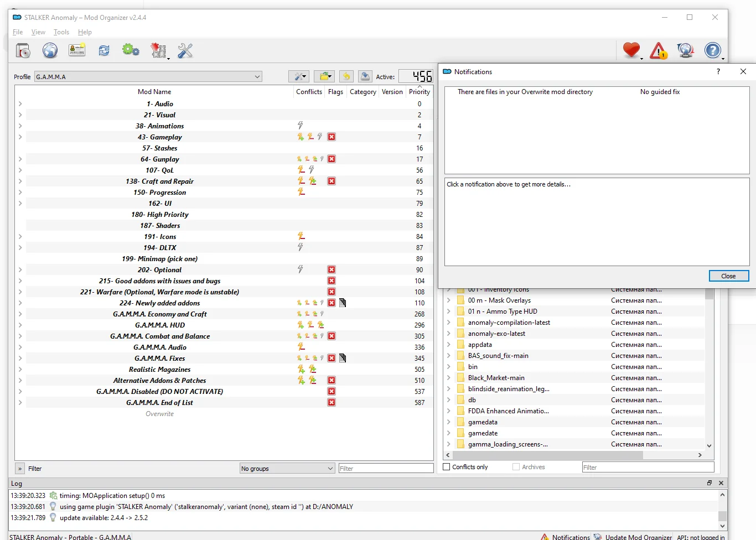The width and height of the screenshot is (756, 540).
Task: Click the Install mod from archive toolbar icon
Action: click(x=23, y=51)
